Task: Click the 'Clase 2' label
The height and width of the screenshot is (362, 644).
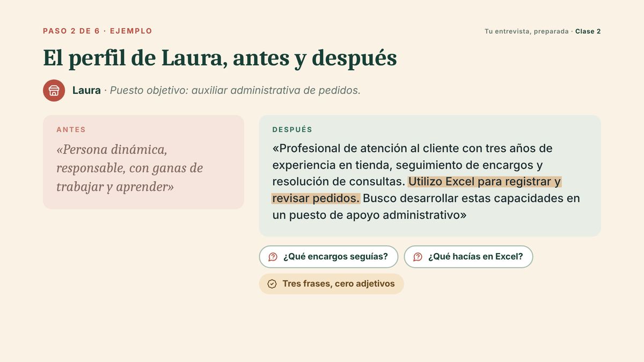Action: (588, 31)
